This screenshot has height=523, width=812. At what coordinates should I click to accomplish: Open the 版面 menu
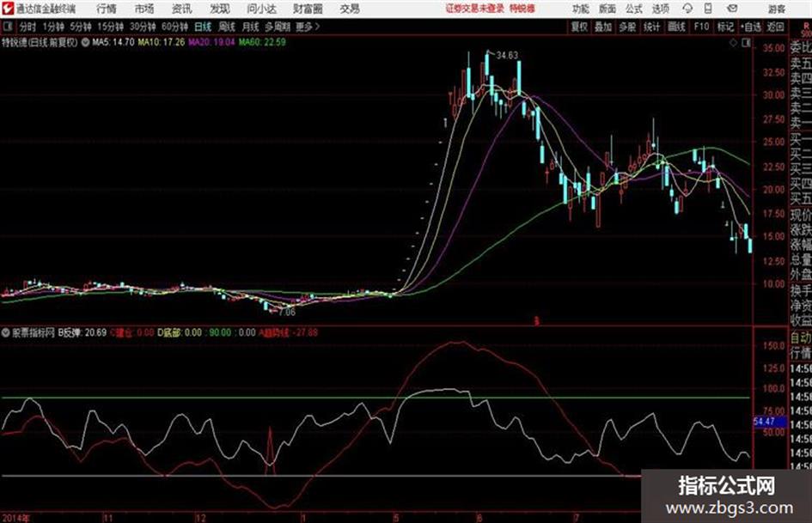pyautogui.click(x=607, y=9)
